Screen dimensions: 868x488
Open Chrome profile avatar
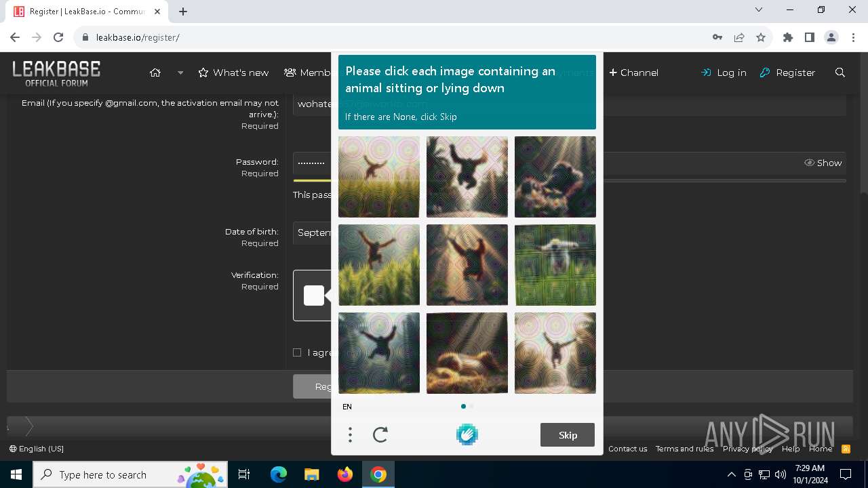(831, 37)
